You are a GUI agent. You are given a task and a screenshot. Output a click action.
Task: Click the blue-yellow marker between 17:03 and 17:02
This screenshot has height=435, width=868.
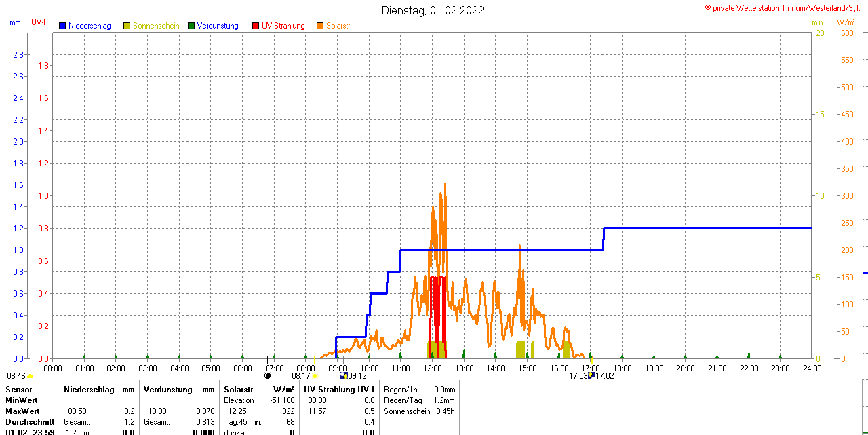tap(591, 375)
